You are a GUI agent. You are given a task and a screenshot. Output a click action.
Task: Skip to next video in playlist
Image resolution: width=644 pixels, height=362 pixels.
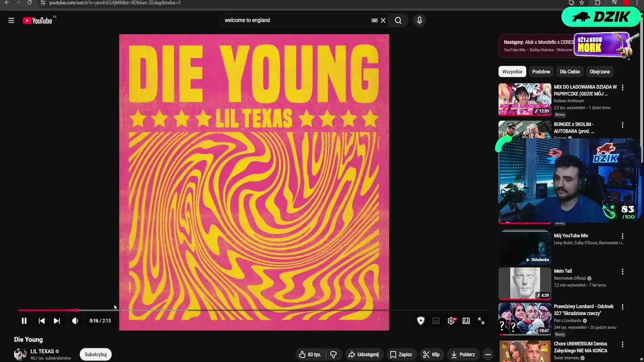[57, 321]
